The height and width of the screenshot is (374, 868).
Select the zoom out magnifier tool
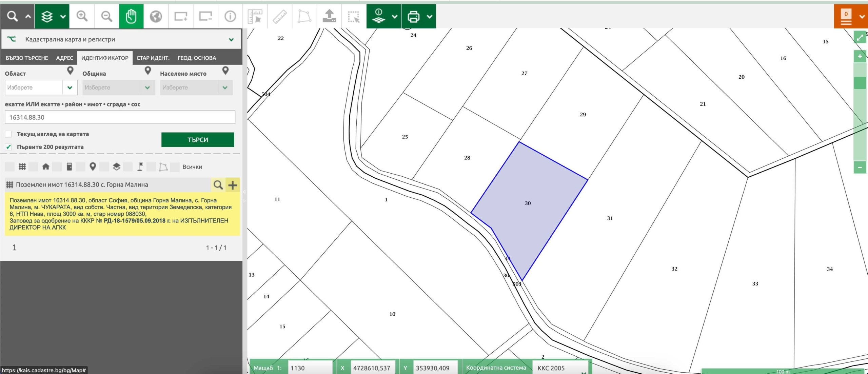(106, 16)
